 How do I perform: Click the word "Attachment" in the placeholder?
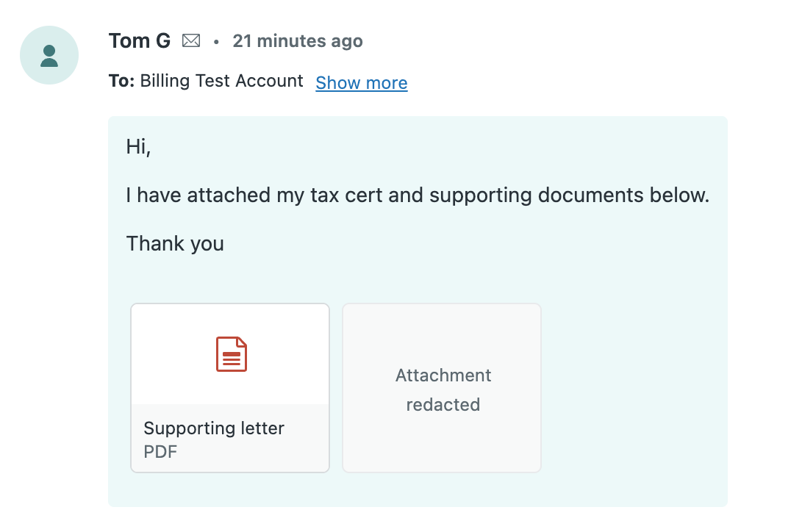(443, 375)
